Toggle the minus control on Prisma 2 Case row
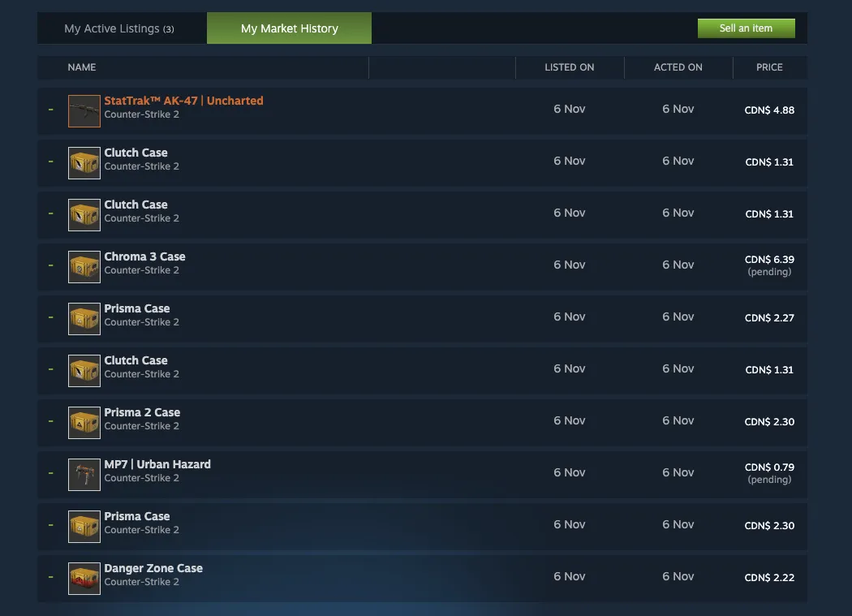 50,421
